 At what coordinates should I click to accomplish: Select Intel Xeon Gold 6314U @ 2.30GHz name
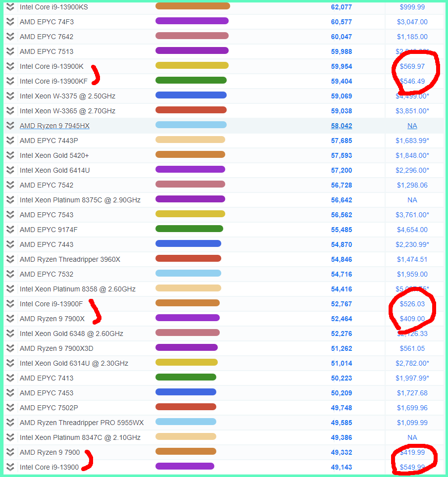tap(74, 363)
